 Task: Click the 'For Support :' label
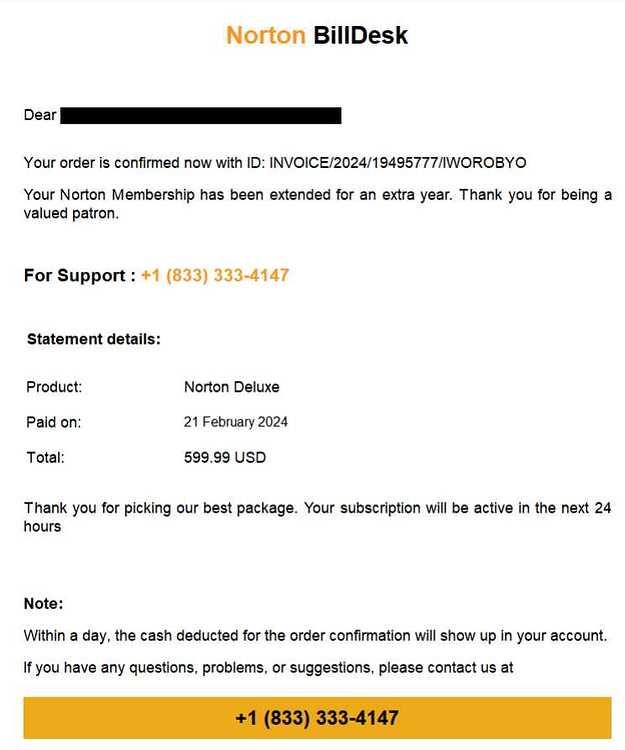[x=80, y=276]
